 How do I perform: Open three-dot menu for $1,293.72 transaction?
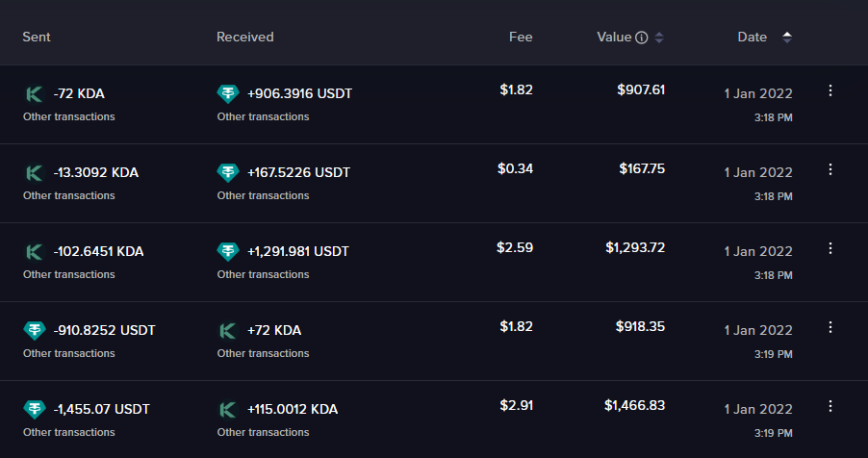pyautogui.click(x=830, y=248)
